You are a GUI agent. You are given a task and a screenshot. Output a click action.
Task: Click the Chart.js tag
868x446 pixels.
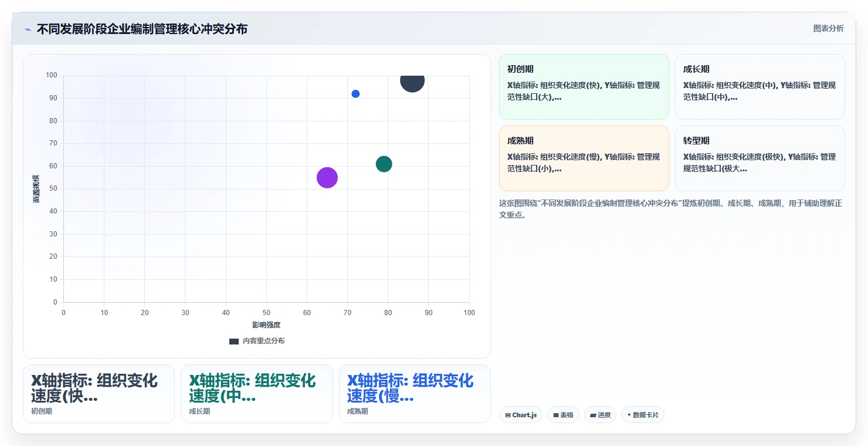[521, 415]
